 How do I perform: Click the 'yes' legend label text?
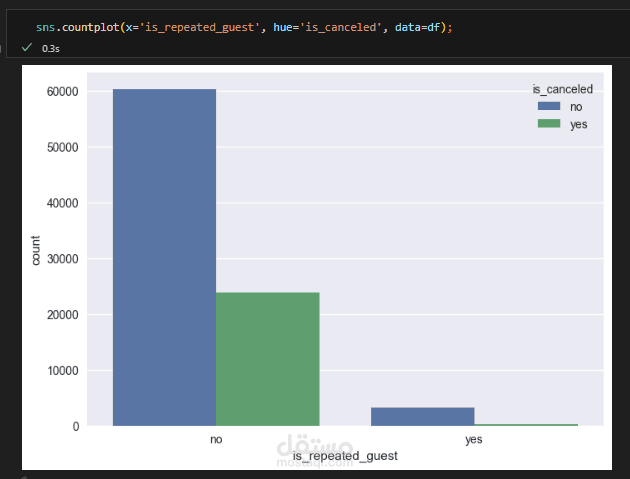pyautogui.click(x=579, y=125)
